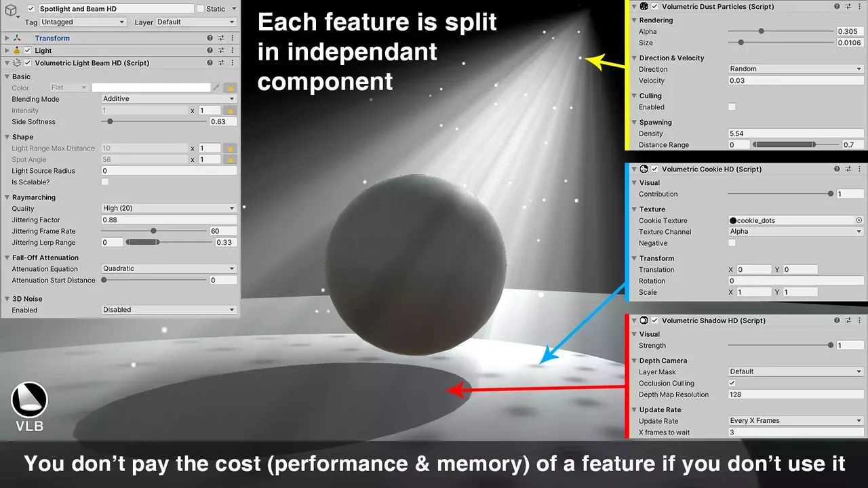Image resolution: width=868 pixels, height=488 pixels.
Task: Open the Texture Channel Alpha dropdown
Action: click(796, 231)
